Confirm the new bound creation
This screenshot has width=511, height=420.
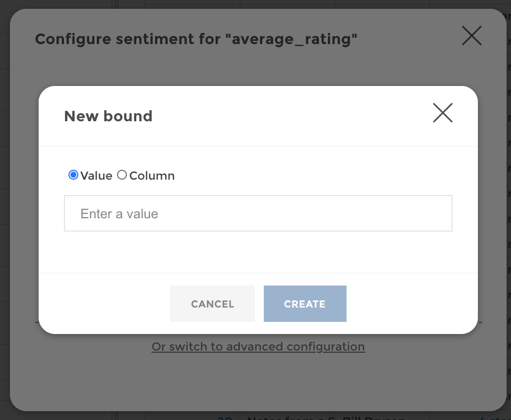tap(305, 304)
